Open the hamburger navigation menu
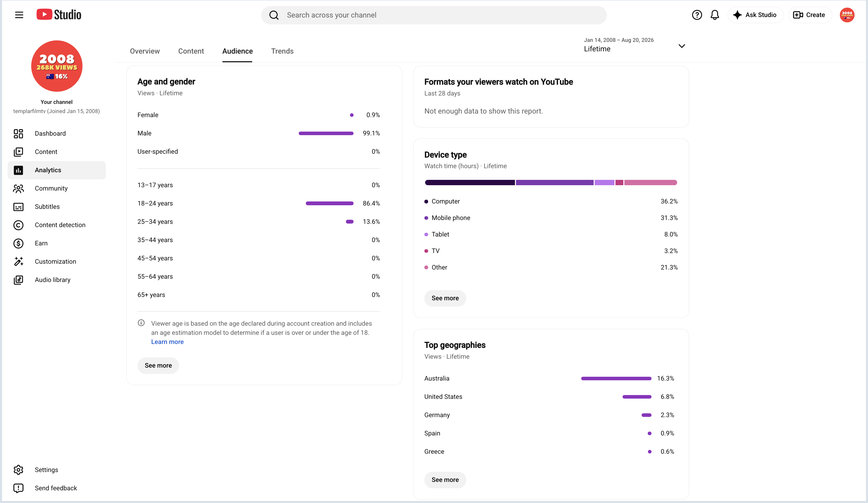 19,15
